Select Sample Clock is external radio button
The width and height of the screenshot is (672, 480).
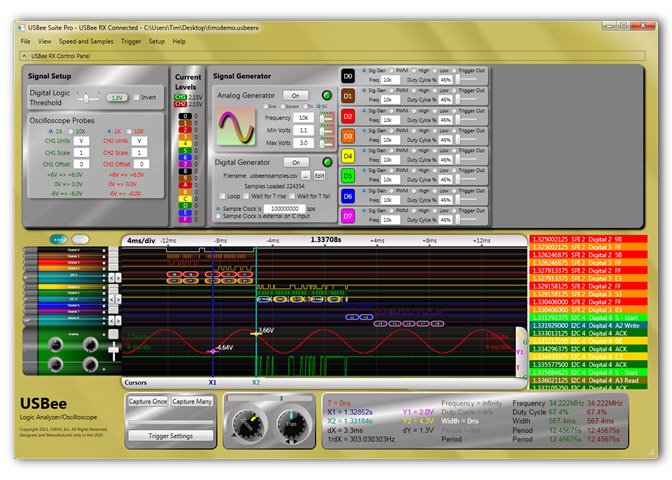[218, 216]
